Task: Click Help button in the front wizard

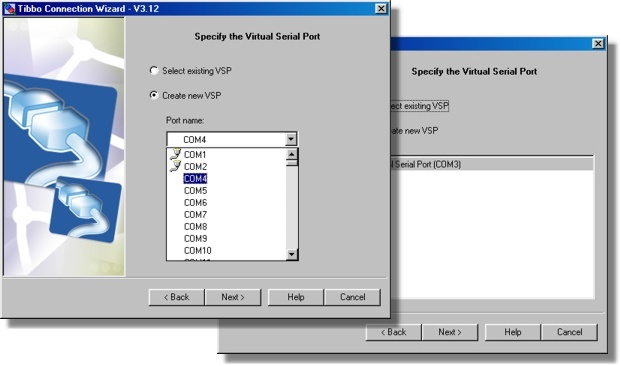Action: tap(296, 297)
